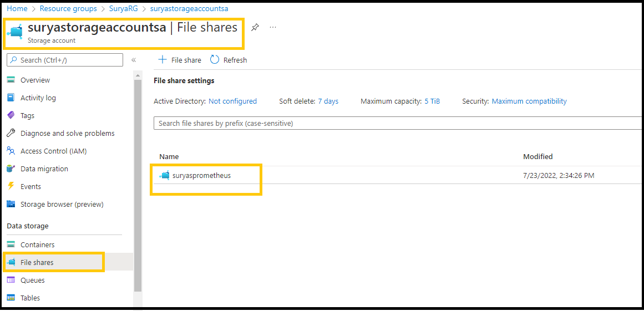Click the Tags icon in sidebar
The width and height of the screenshot is (644, 311).
[x=11, y=115]
